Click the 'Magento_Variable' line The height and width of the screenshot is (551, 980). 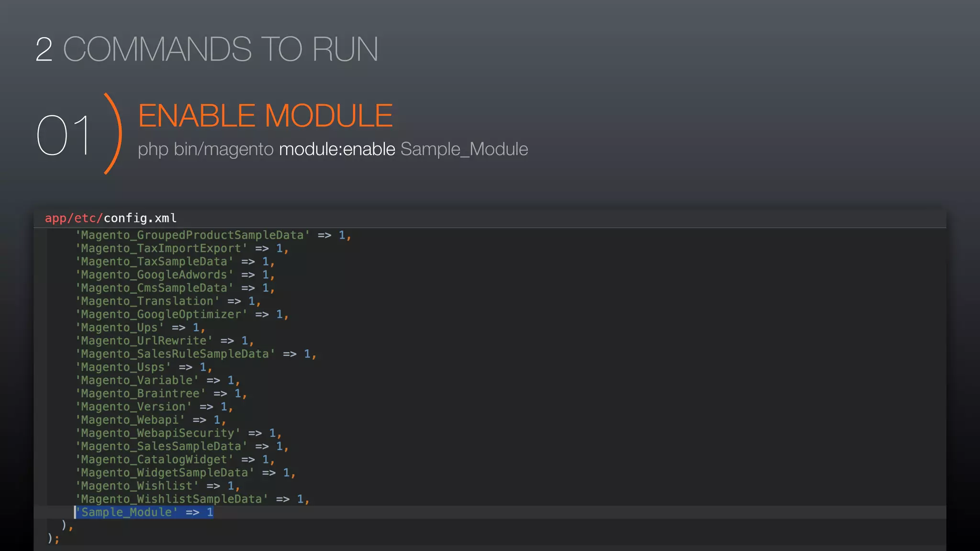157,380
